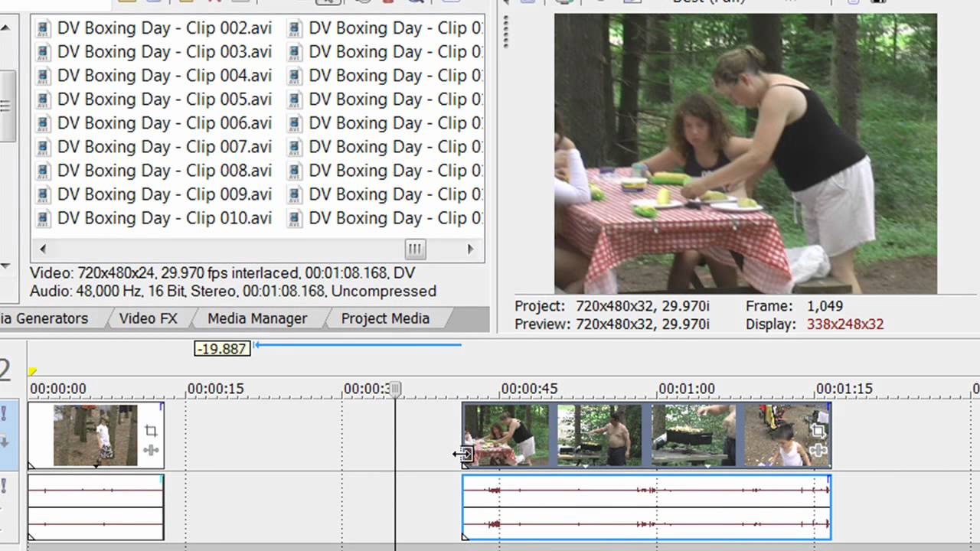
Task: Click the media panel vertical scrollbar thumb
Action: point(6,106)
